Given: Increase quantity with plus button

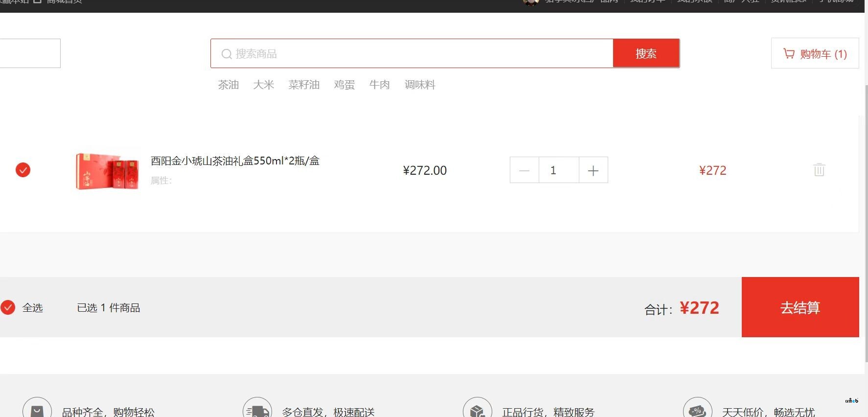Looking at the screenshot, I should [x=593, y=170].
